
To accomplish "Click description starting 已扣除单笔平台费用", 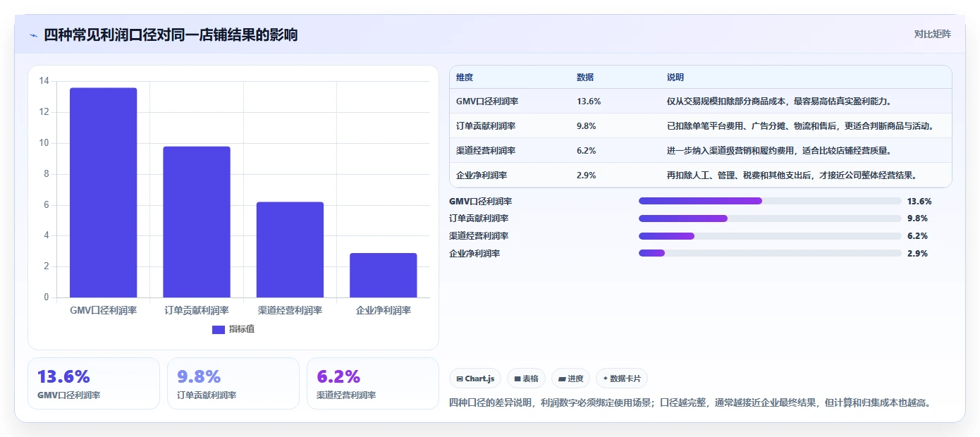I will point(801,126).
